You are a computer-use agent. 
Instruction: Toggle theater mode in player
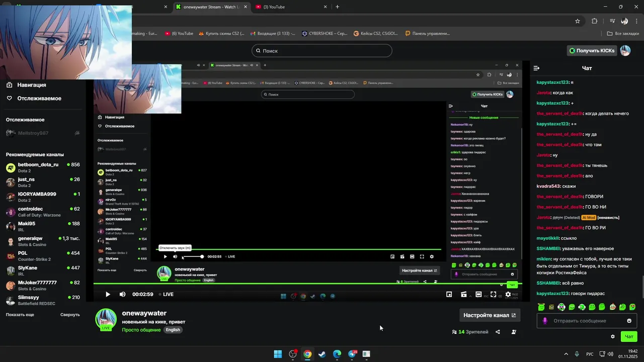[x=478, y=295]
